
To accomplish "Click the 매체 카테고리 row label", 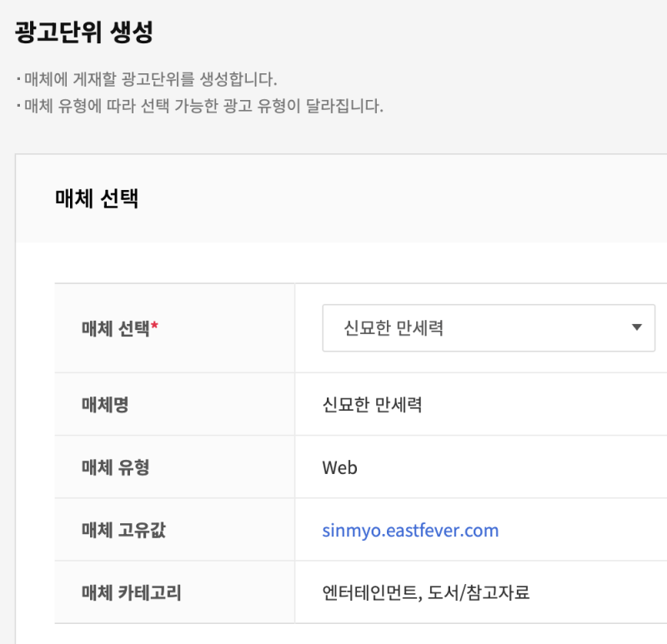I will [x=131, y=592].
